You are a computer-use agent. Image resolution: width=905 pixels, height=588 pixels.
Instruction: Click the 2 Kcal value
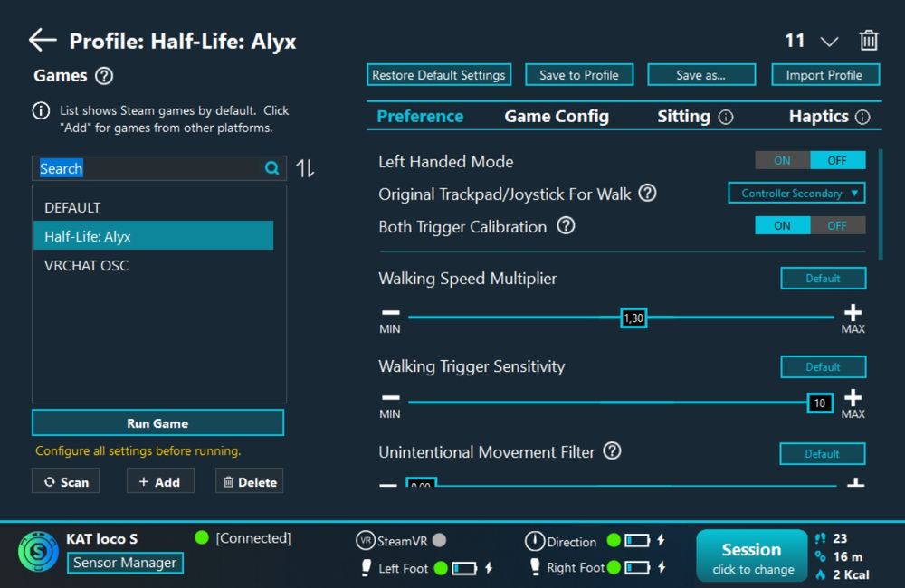[x=851, y=574]
